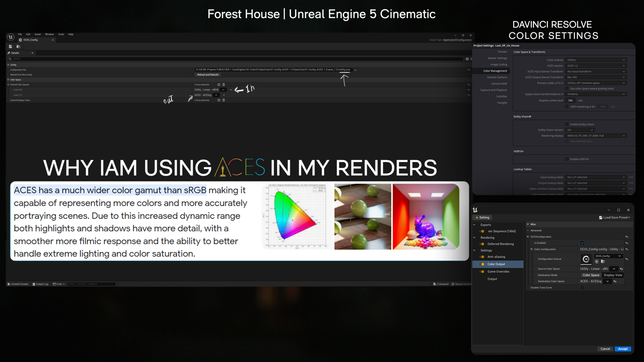
Task: Open ACES Output Device Transform dropdown
Action: click(x=596, y=77)
